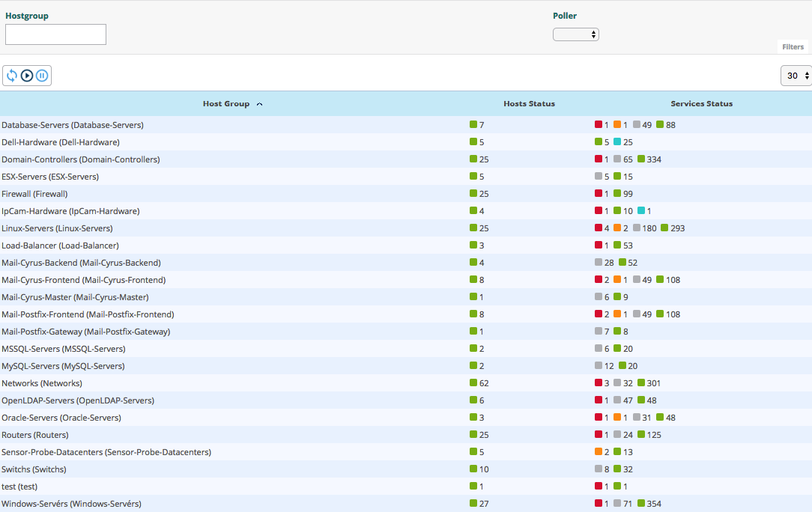Click red critical square in Networks row

599,383
